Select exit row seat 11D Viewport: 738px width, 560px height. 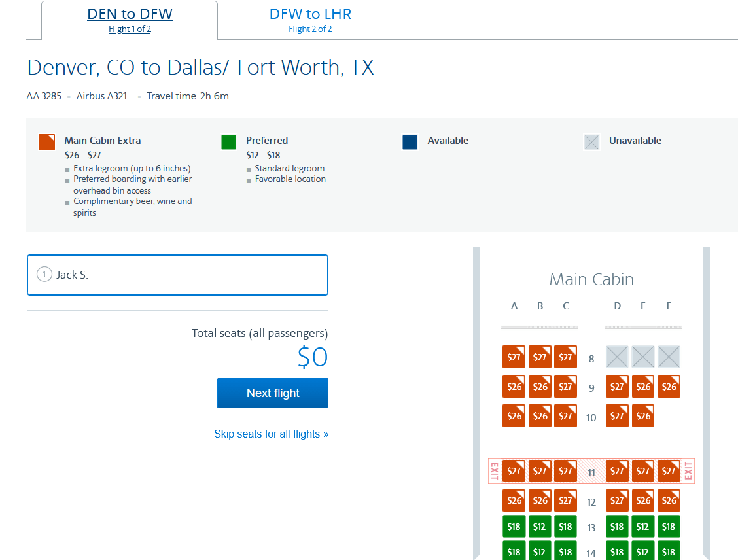click(x=617, y=471)
